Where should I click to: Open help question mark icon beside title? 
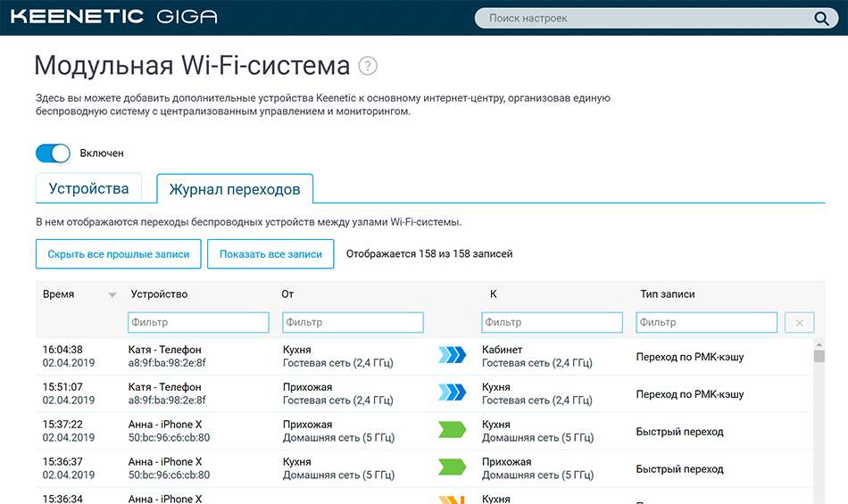pyautogui.click(x=368, y=66)
